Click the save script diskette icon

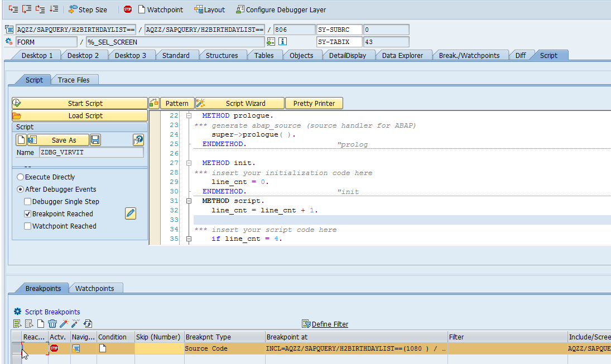[x=95, y=140]
